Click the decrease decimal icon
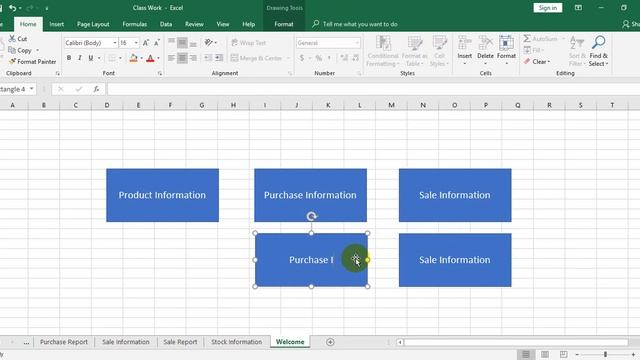Viewport: 640px width, 360px height. click(355, 58)
